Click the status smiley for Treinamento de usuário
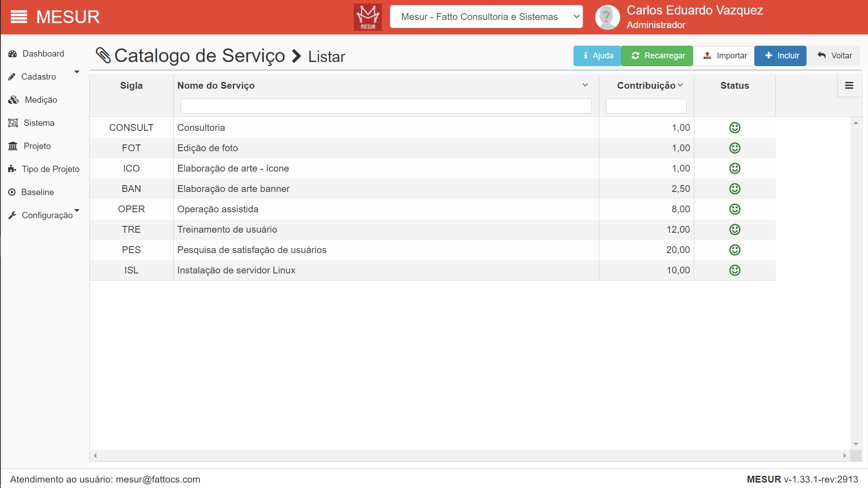 tap(735, 230)
